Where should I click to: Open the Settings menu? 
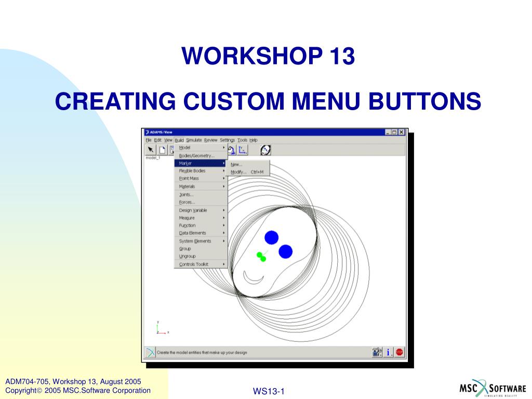point(228,140)
